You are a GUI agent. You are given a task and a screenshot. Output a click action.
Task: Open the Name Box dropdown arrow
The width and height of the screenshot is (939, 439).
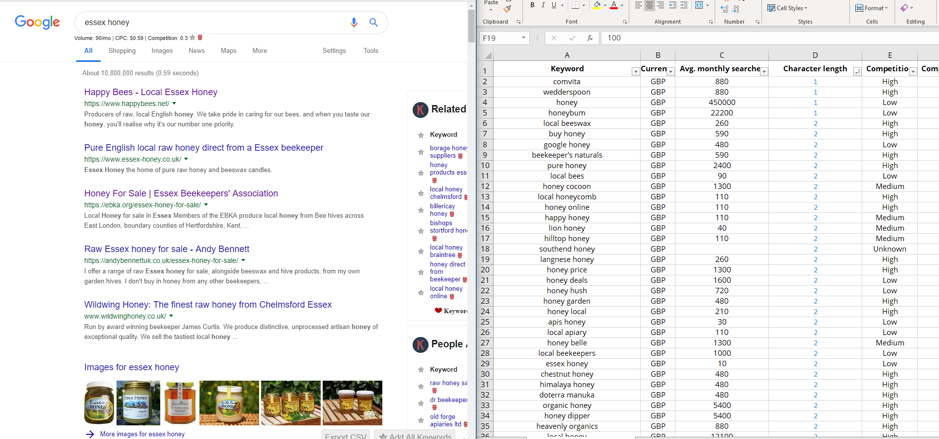pos(524,38)
